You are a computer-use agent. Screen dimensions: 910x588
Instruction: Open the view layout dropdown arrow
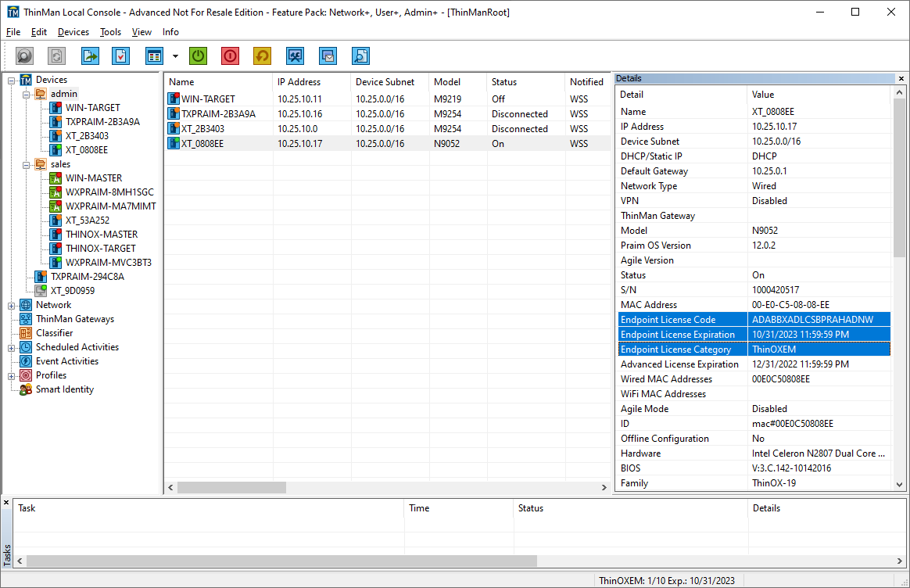point(175,56)
